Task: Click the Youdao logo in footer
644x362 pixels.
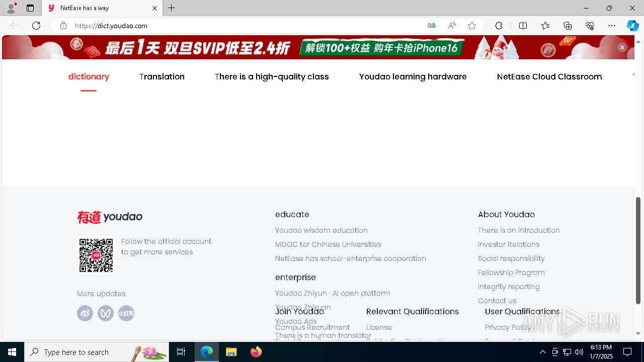Action: [x=110, y=217]
